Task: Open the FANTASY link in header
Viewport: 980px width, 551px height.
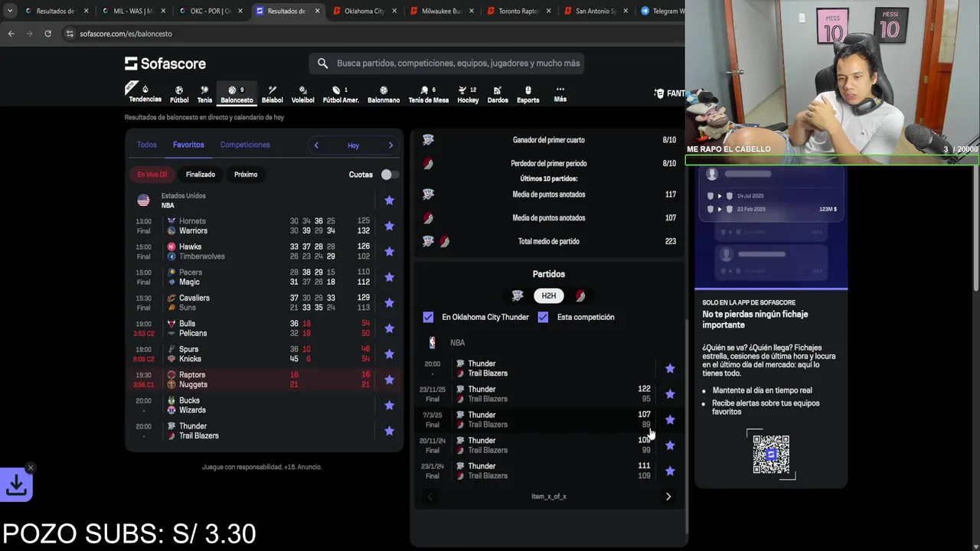Action: click(669, 93)
